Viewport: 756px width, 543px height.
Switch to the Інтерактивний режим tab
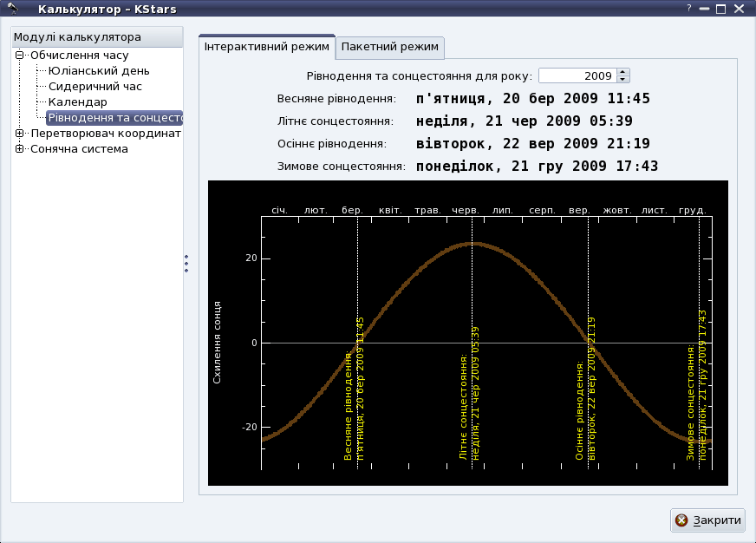click(267, 47)
